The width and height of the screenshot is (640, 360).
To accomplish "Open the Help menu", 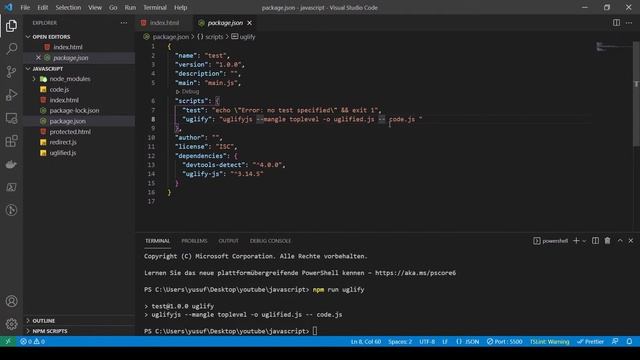I will [180, 7].
